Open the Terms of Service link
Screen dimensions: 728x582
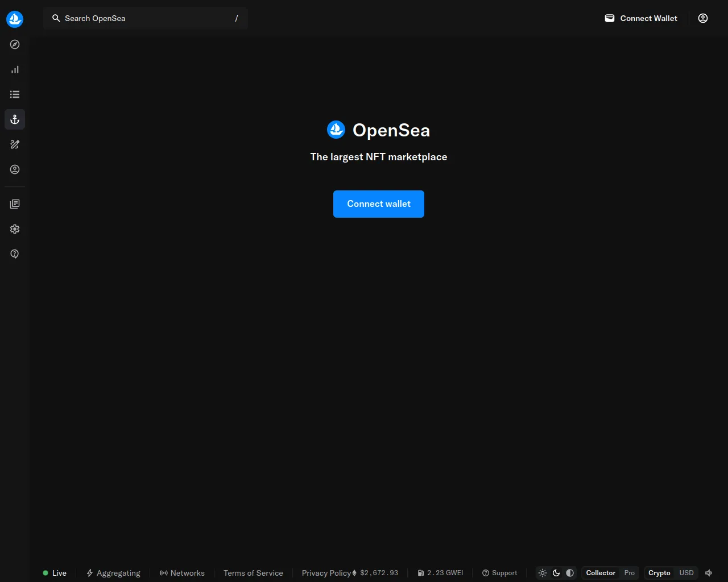click(253, 573)
